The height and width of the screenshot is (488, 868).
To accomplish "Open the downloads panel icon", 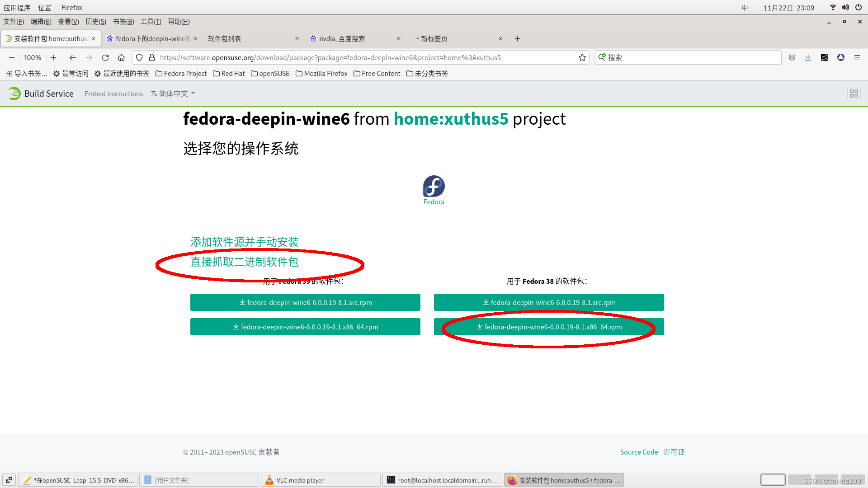I will tap(808, 58).
